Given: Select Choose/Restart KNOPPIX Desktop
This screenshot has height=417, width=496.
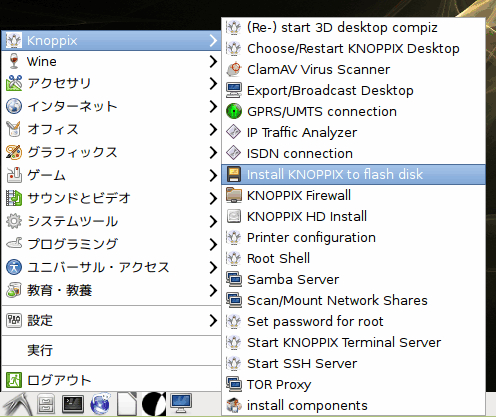Looking at the screenshot, I should click(353, 48).
